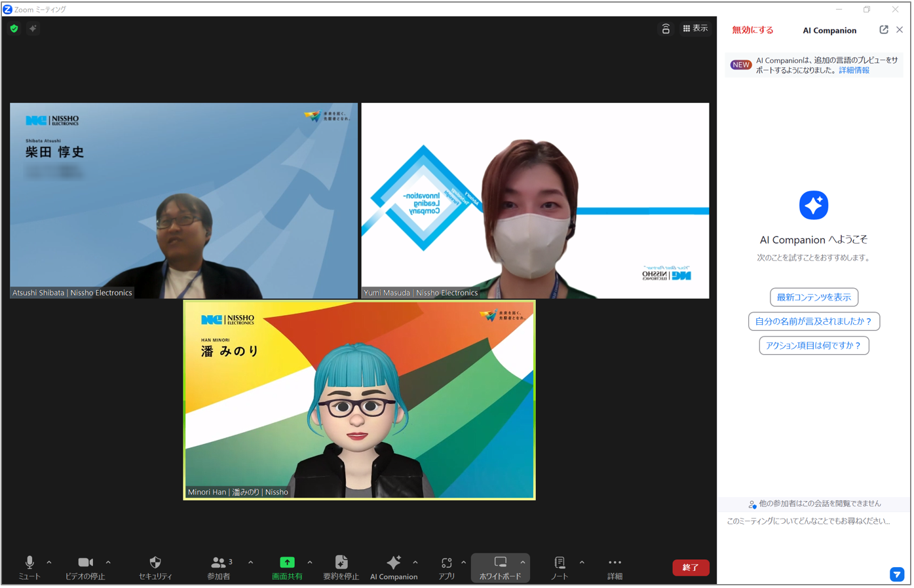The image size is (914, 588).
Task: Open the 表示 view layout menu
Action: point(695,28)
